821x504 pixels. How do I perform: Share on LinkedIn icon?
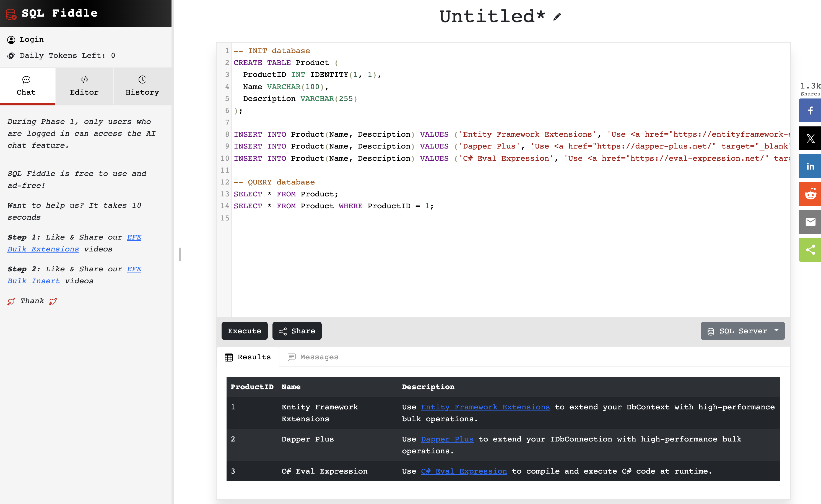tap(810, 166)
